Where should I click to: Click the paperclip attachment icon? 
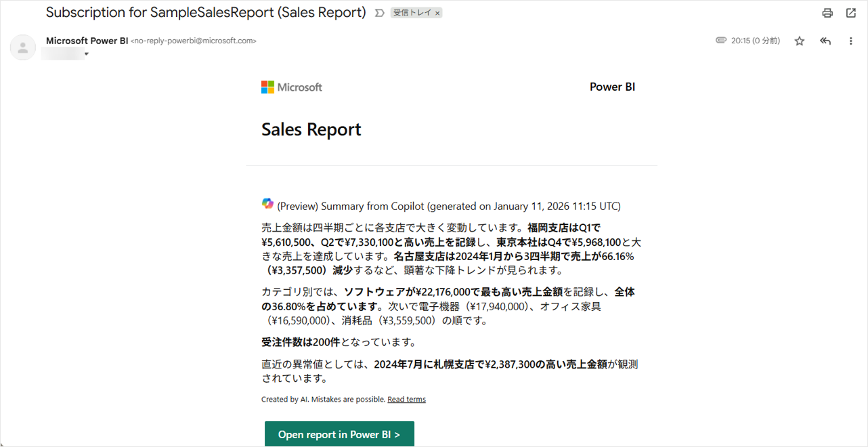721,41
